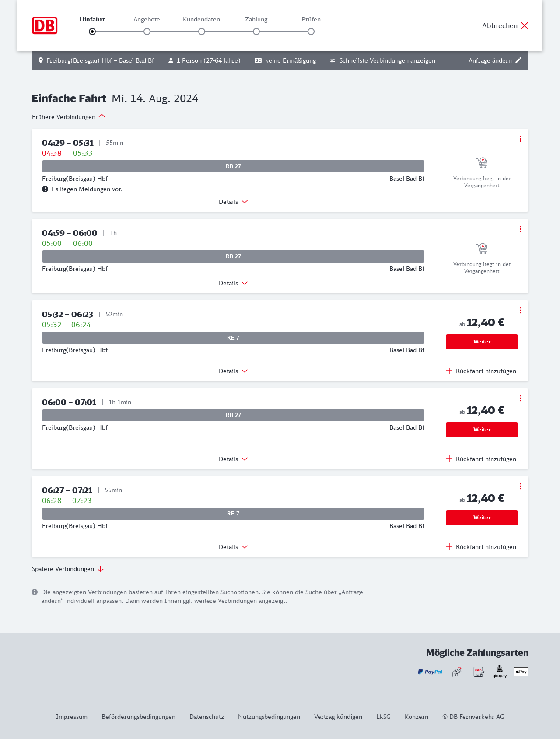Expand Details of the 04:29 connection

[x=233, y=202]
